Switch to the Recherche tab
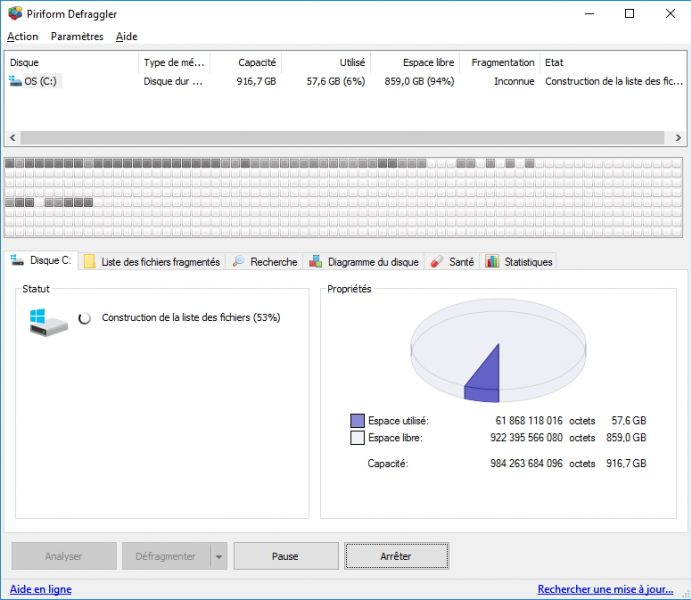This screenshot has height=600, width=691. coord(265,262)
